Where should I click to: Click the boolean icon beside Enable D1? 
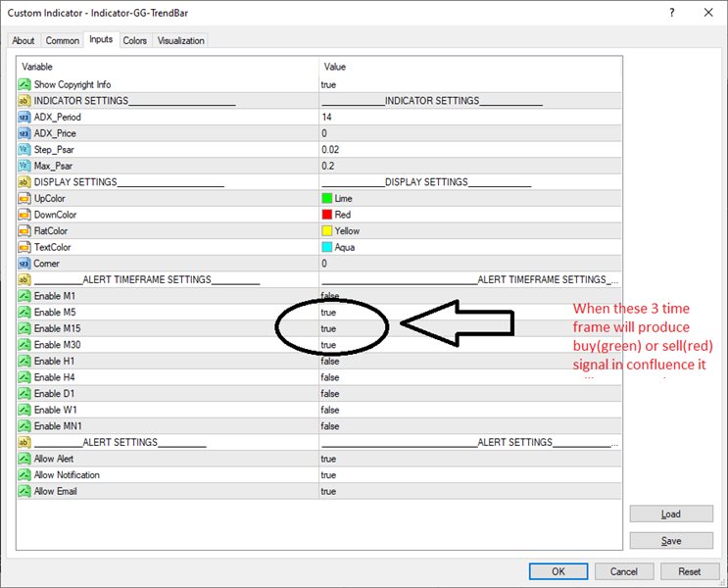point(24,393)
